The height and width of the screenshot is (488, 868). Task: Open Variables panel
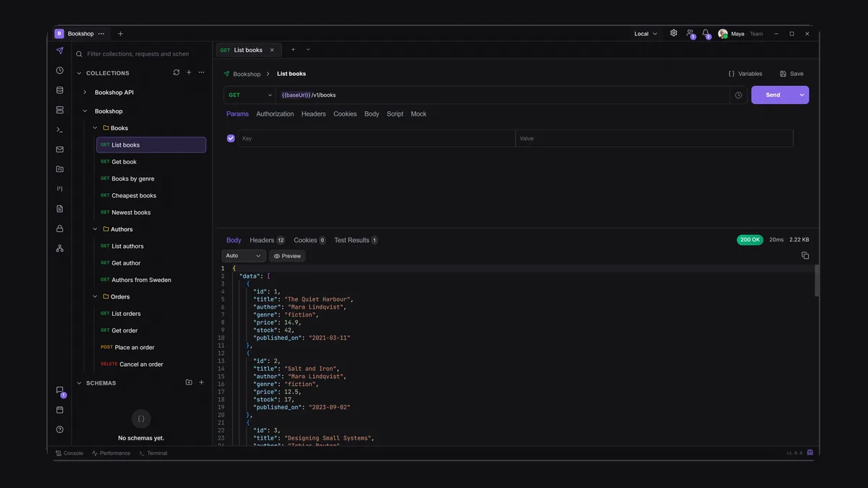(x=745, y=74)
